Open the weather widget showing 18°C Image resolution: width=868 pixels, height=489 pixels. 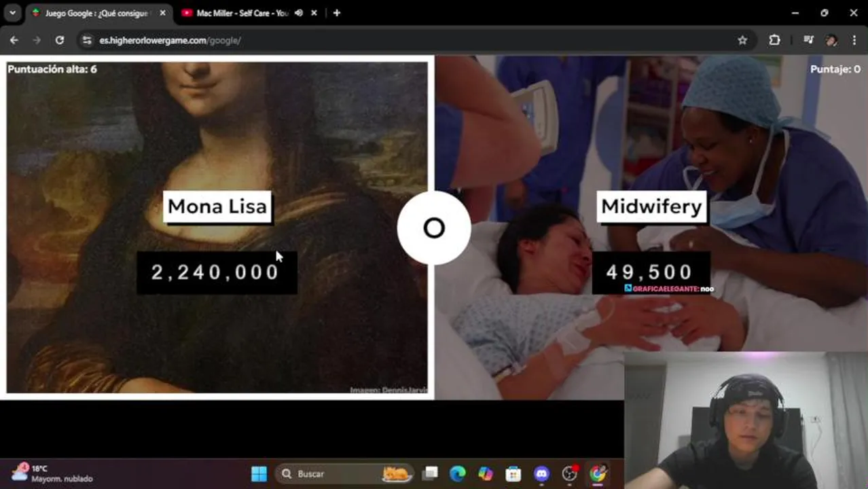coord(52,473)
